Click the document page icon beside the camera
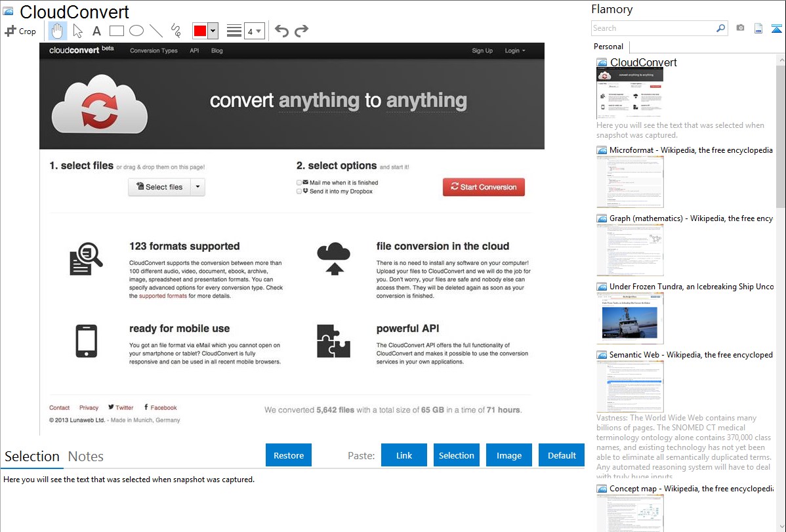The image size is (786, 532). click(758, 28)
